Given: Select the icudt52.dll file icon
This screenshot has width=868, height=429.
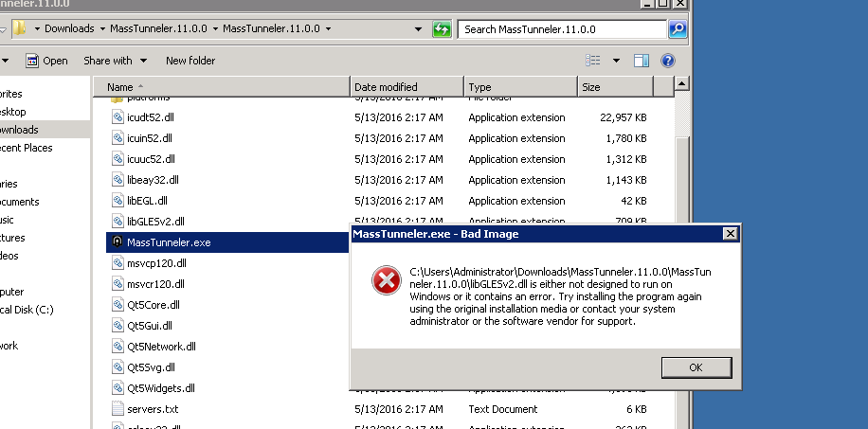Looking at the screenshot, I should (118, 117).
